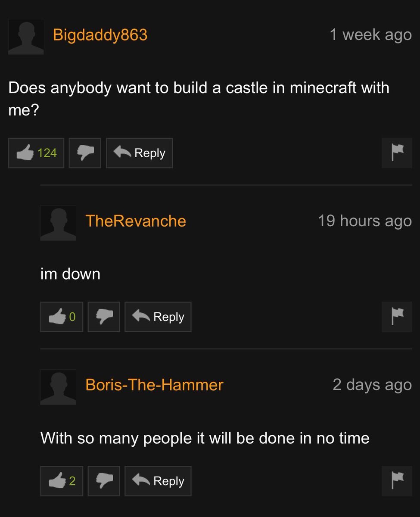420x517 pixels.
Task: Downvote Boris-The-Hammer's comment
Action: (x=104, y=481)
